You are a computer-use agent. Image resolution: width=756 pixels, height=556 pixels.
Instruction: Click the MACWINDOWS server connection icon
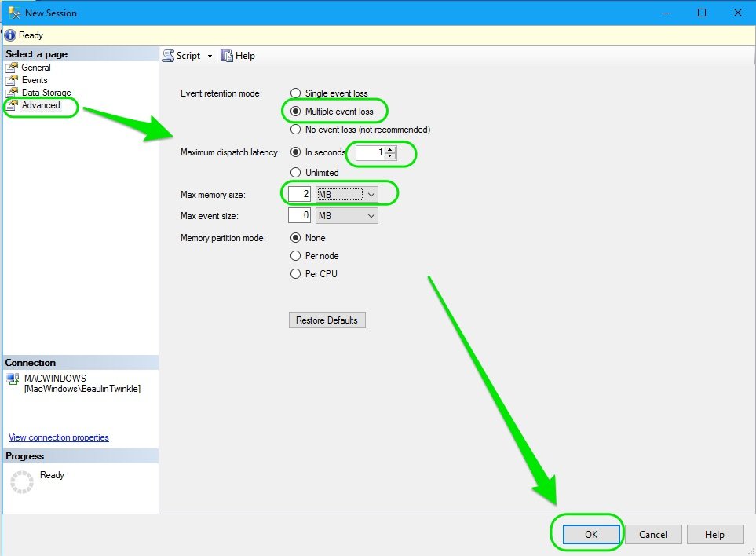click(x=13, y=379)
